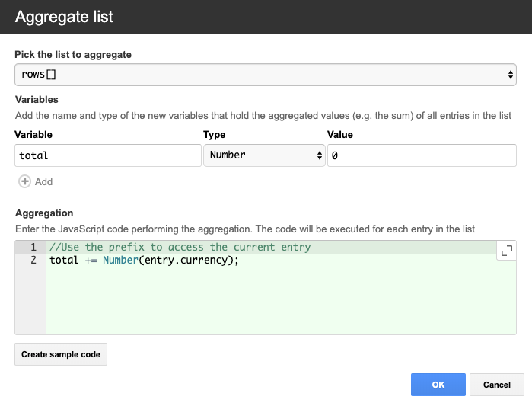Click the Value field containing 0
The height and width of the screenshot is (403, 532).
422,155
